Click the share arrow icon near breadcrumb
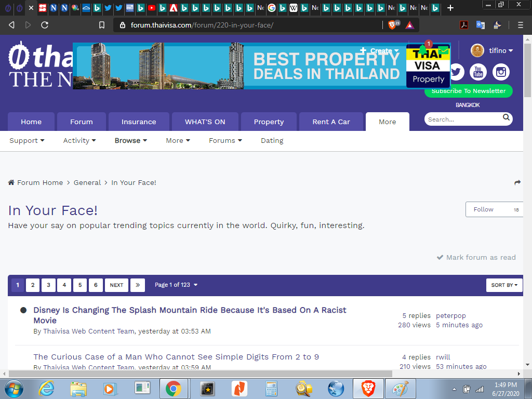 click(517, 182)
